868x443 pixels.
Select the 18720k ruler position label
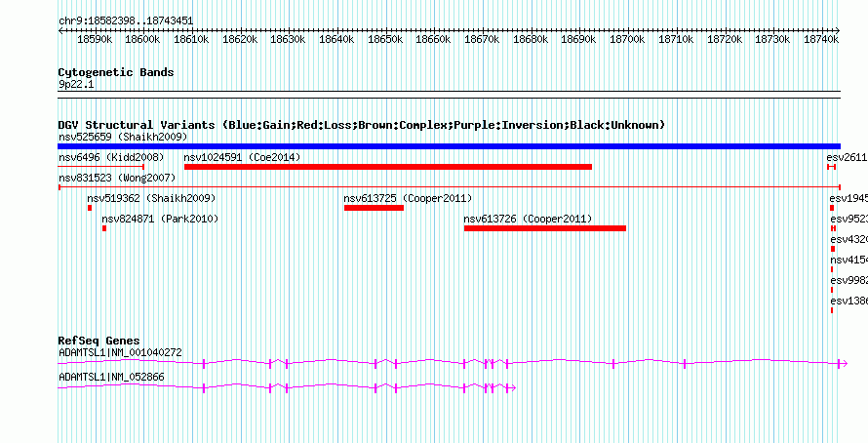click(724, 40)
